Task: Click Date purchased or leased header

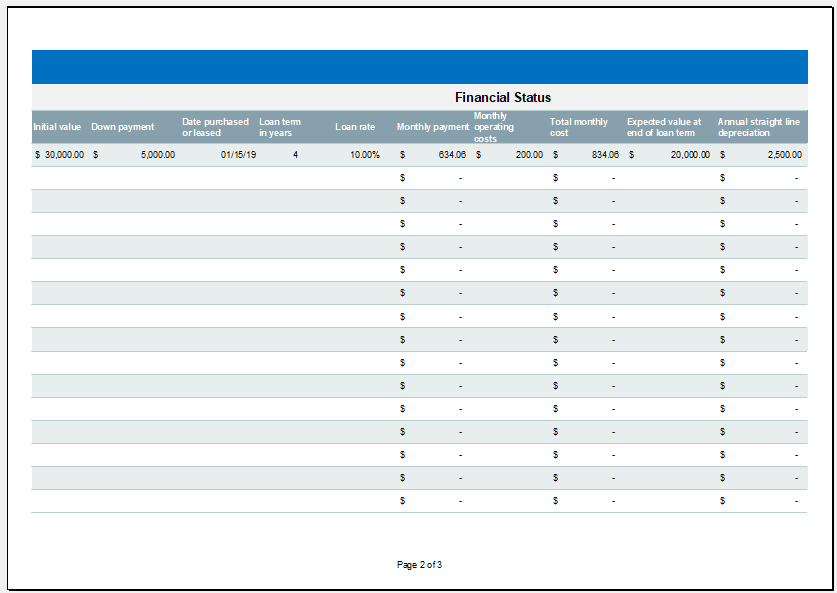Action: pyautogui.click(x=215, y=127)
